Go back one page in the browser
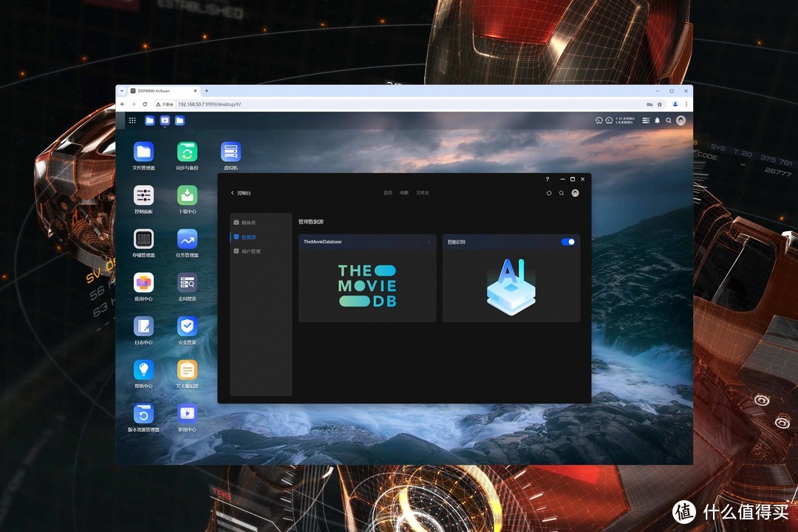Image resolution: width=798 pixels, height=532 pixels. point(123,104)
